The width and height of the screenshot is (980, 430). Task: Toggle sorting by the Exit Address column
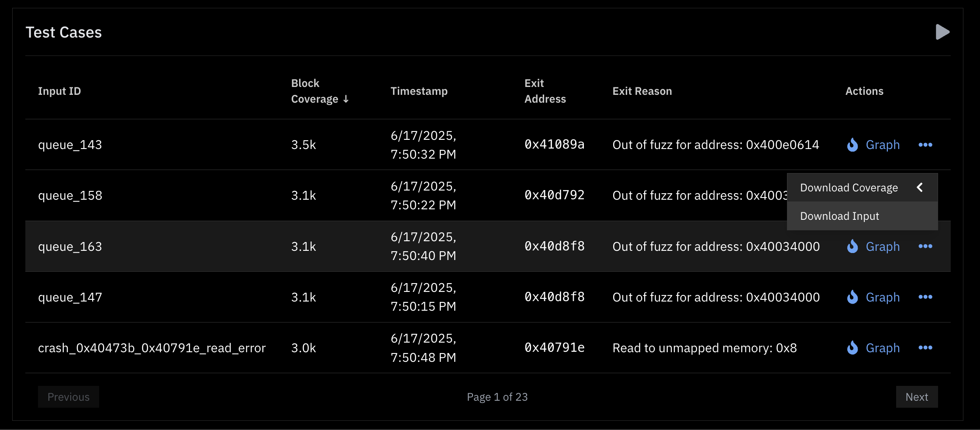tap(545, 91)
